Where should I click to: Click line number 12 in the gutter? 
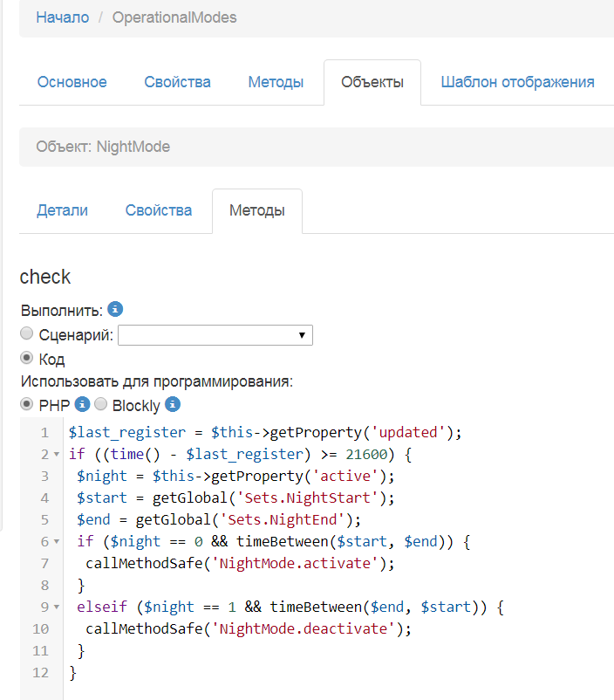click(41, 673)
